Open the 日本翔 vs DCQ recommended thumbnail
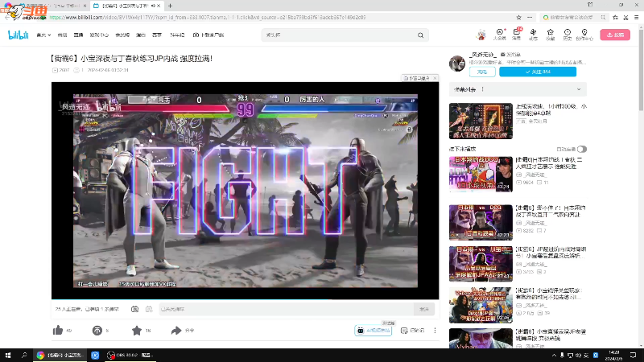The height and width of the screenshot is (362, 644). click(481, 222)
